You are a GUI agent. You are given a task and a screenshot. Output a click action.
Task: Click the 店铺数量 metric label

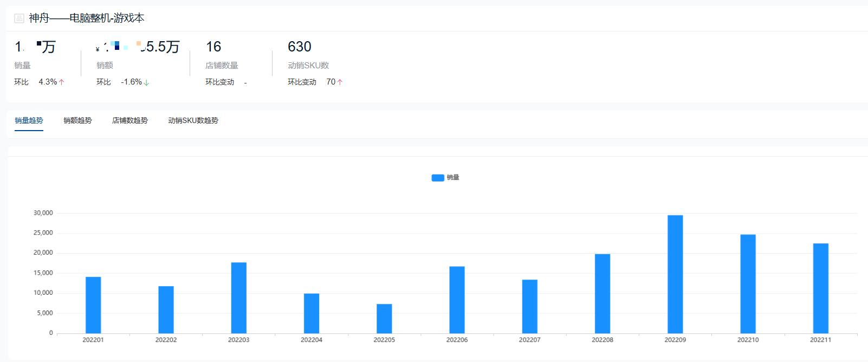point(222,66)
